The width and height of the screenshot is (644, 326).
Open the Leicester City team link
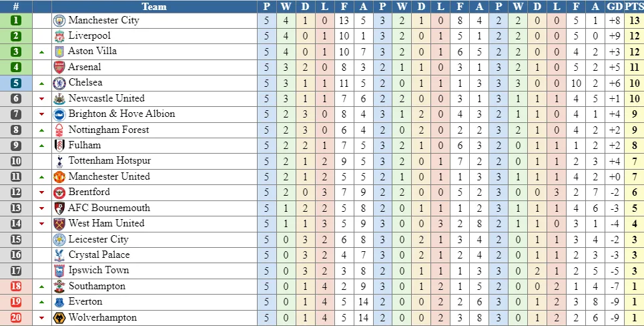pos(98,239)
